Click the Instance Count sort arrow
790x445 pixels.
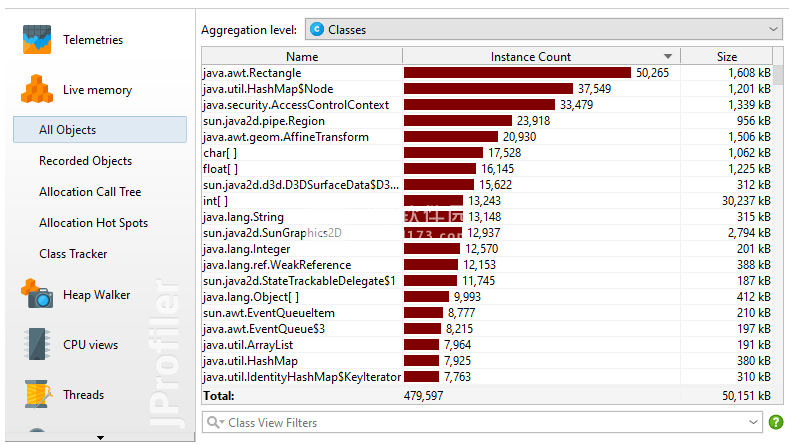pyautogui.click(x=668, y=56)
